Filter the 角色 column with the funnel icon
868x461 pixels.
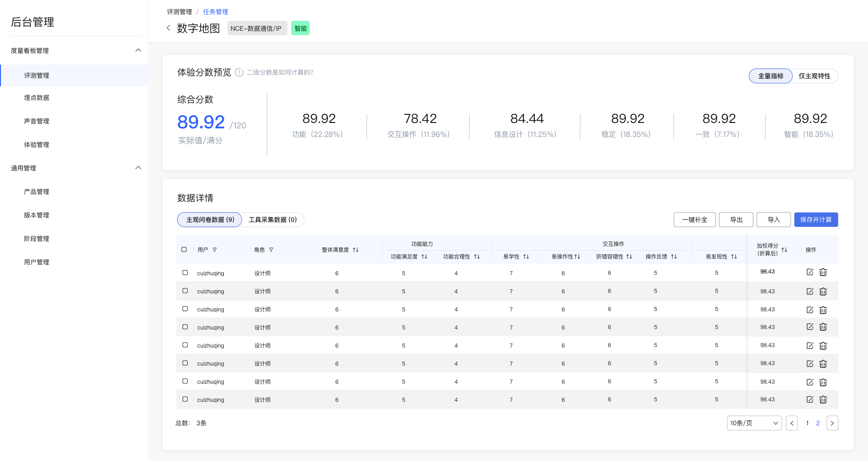[271, 249]
